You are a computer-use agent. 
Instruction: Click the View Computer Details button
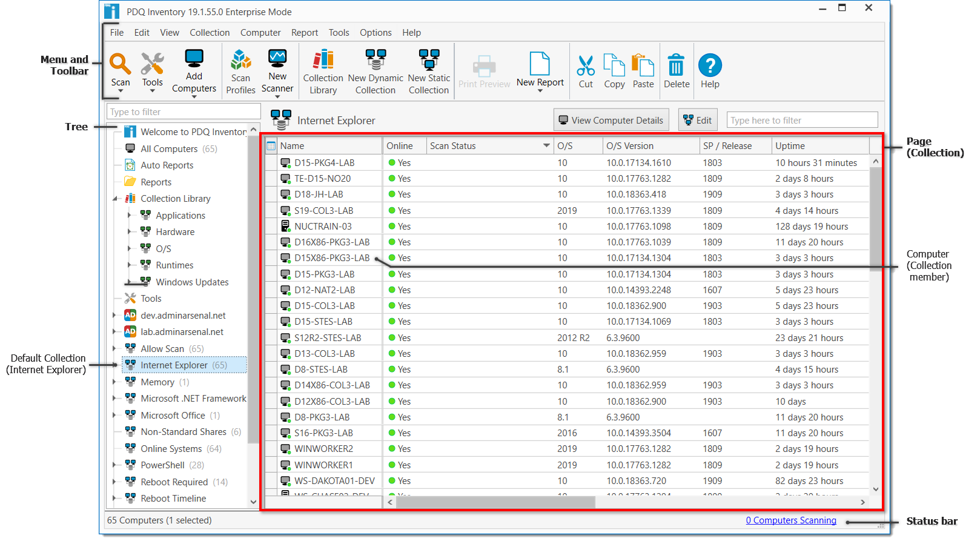[x=611, y=120]
